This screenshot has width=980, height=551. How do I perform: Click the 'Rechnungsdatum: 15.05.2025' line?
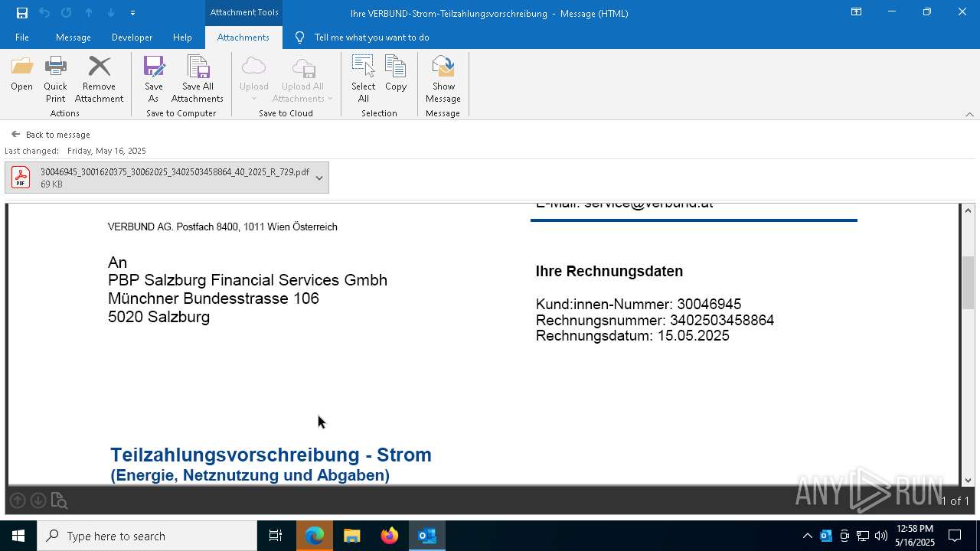[x=632, y=336]
